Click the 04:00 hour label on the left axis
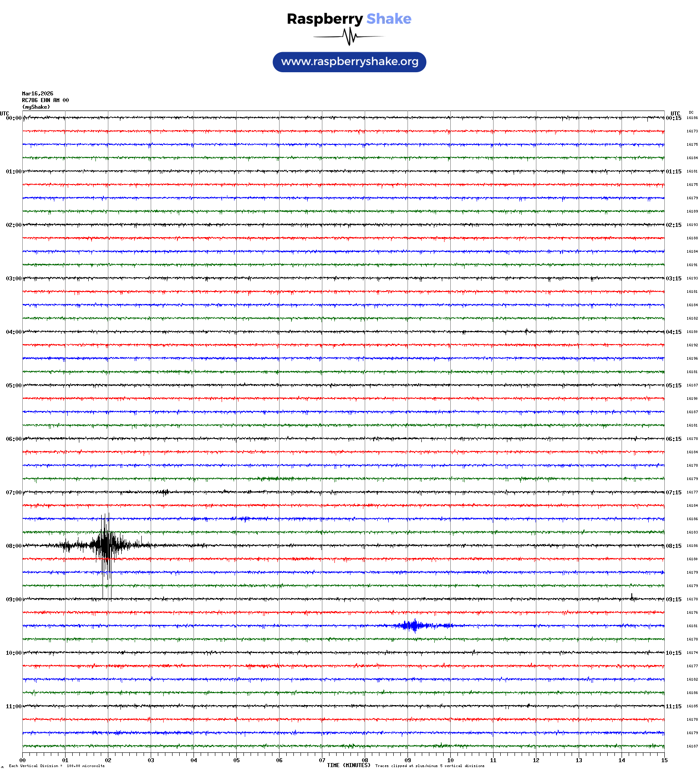The width and height of the screenshot is (700, 772). (13, 332)
